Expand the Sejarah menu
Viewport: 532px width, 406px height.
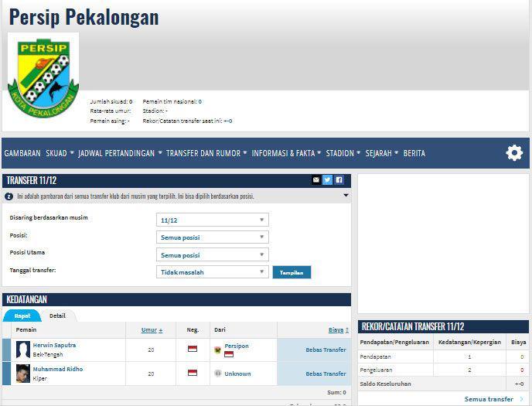382,153
